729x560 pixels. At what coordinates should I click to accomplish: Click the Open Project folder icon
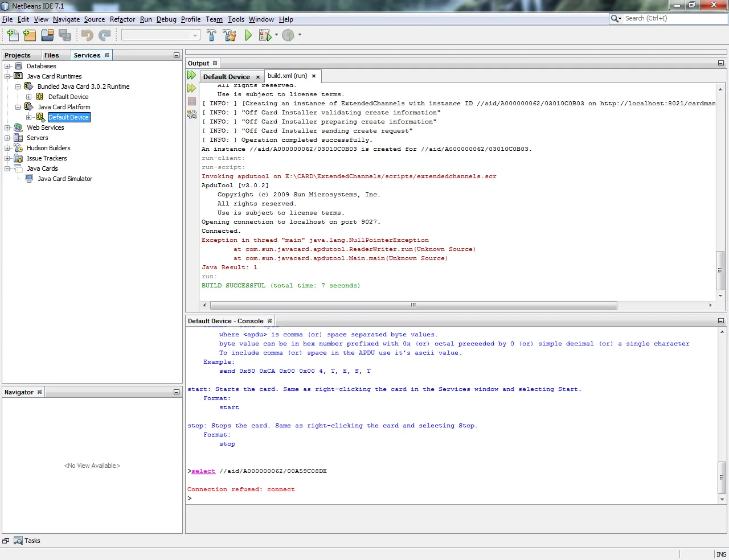click(x=47, y=35)
